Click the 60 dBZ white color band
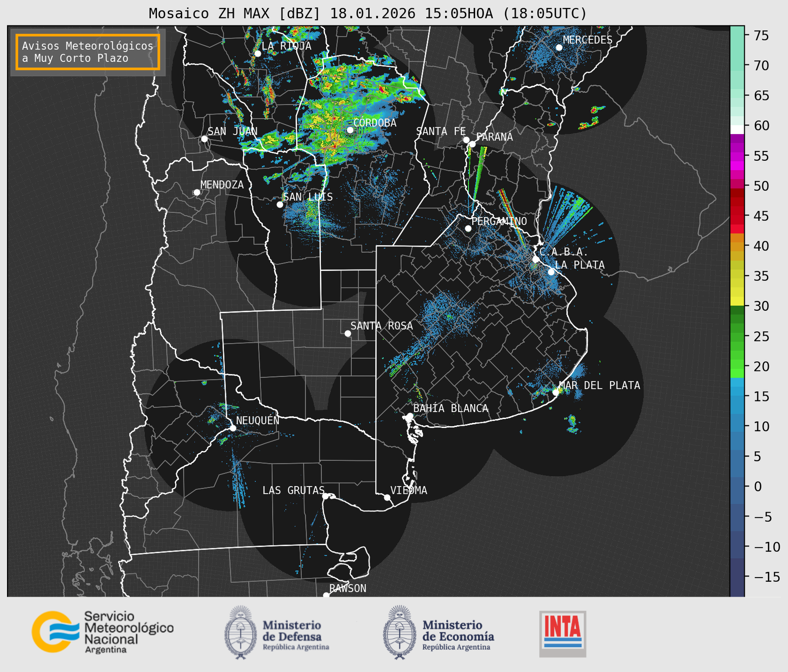The image size is (788, 672). 737,129
